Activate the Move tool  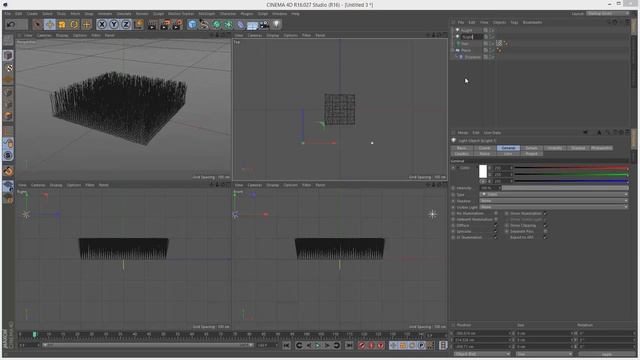point(50,24)
